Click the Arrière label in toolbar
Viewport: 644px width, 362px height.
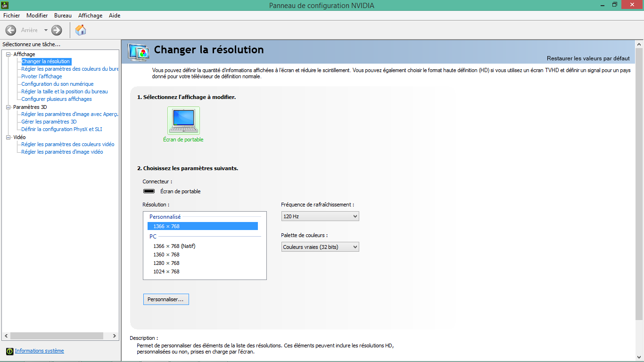click(x=29, y=30)
